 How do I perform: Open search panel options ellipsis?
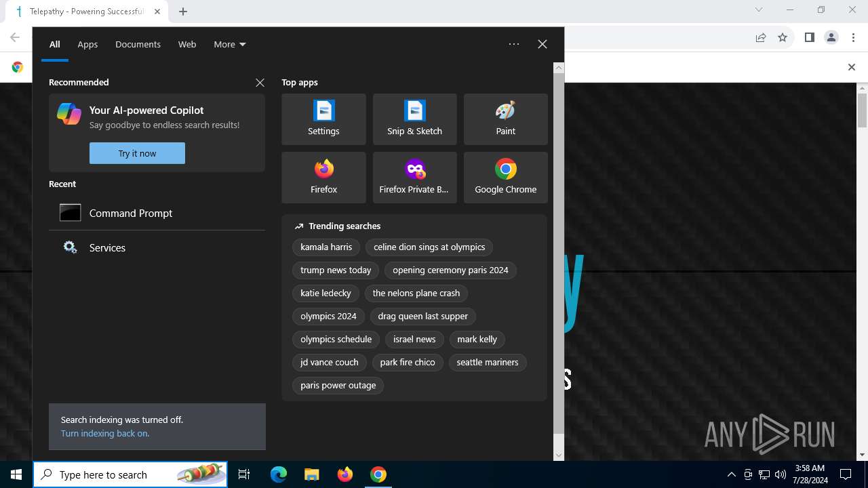coord(514,44)
